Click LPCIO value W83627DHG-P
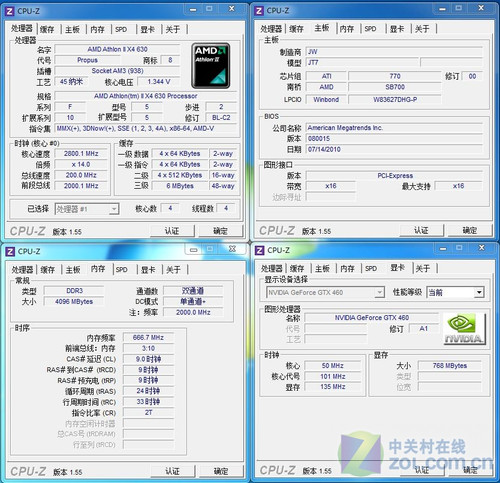The image size is (500, 483). click(x=395, y=99)
